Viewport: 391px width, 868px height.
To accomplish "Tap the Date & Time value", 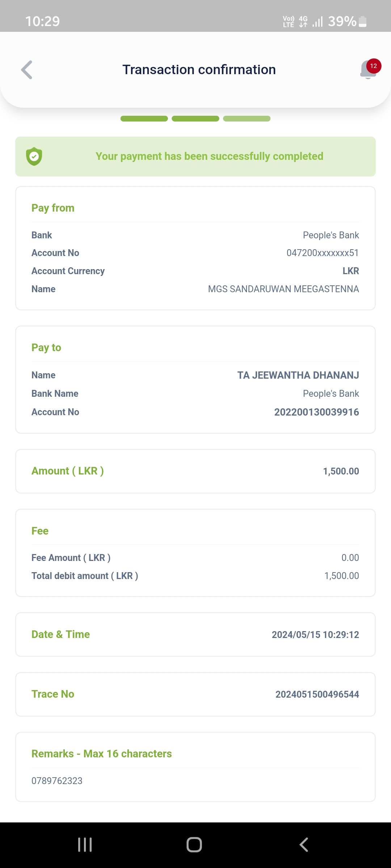I will click(315, 635).
